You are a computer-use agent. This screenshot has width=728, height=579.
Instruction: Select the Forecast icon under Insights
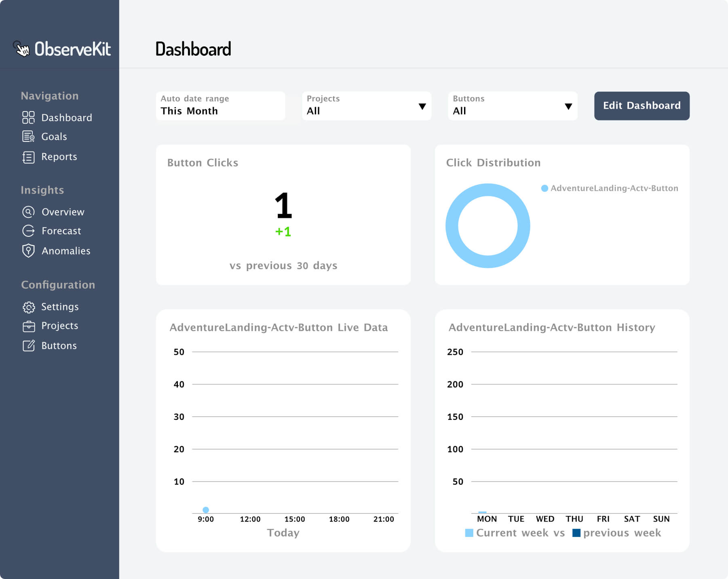[x=28, y=231]
